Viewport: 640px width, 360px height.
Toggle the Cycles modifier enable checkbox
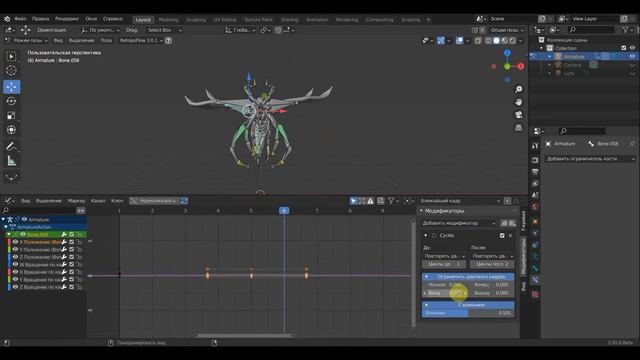pyautogui.click(x=502, y=236)
